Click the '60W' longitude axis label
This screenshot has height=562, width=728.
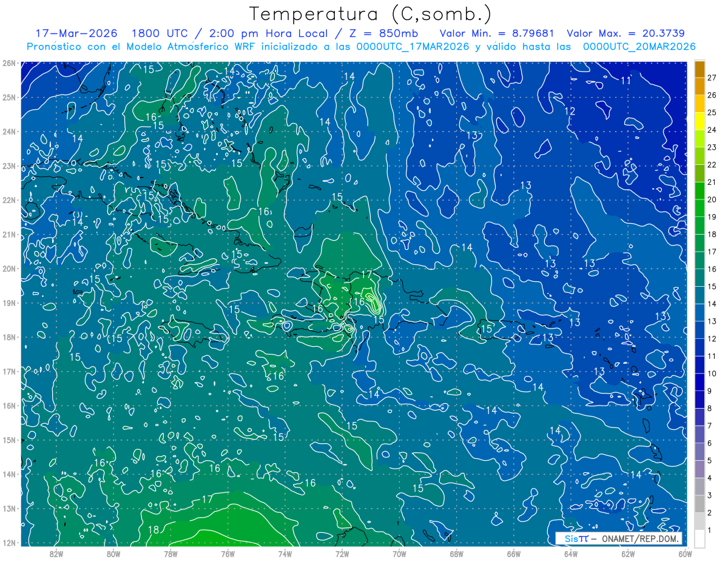[684, 554]
